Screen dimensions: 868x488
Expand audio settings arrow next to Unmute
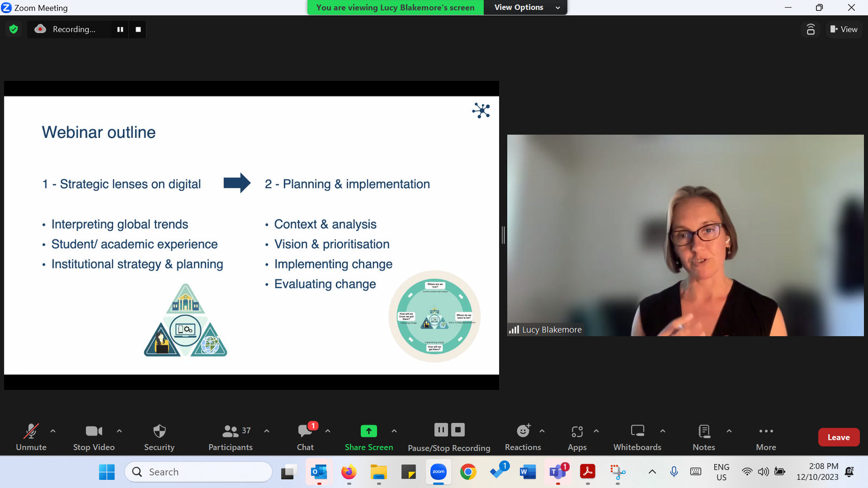(x=53, y=431)
